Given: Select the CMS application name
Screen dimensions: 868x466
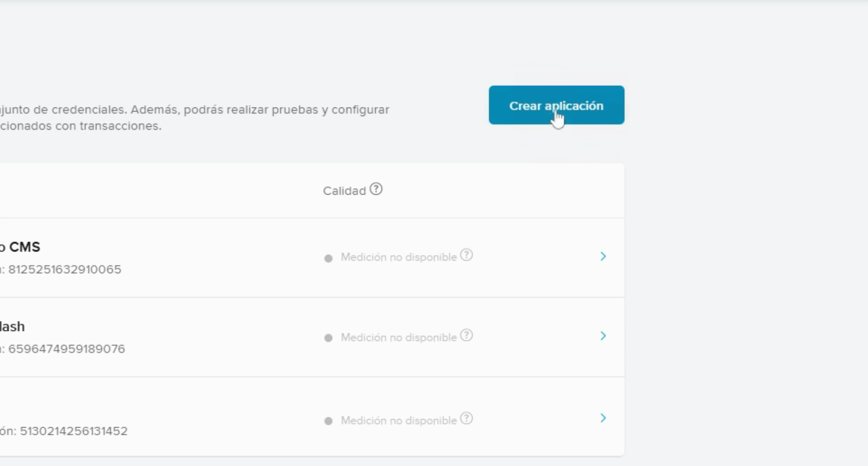Looking at the screenshot, I should click(20, 247).
